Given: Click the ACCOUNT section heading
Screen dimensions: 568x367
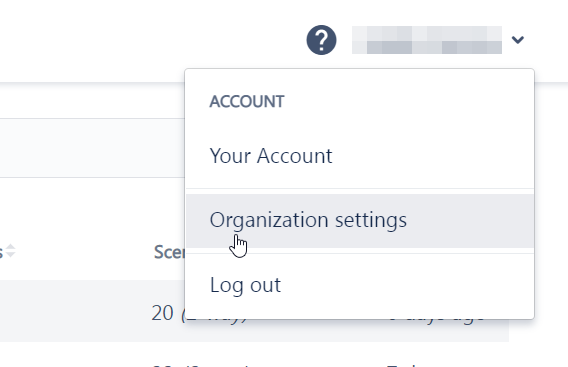Looking at the screenshot, I should (247, 101).
